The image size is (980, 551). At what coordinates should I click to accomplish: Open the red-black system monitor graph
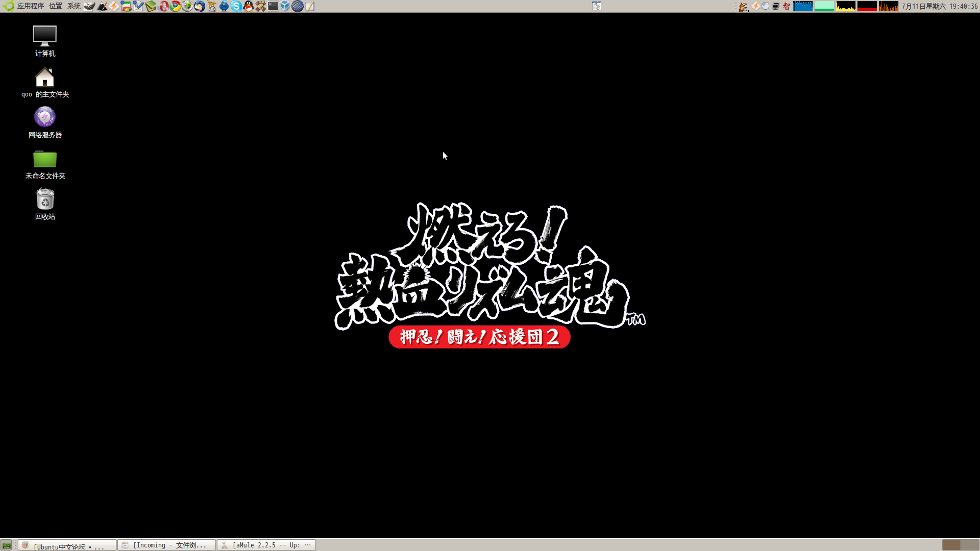(867, 6)
